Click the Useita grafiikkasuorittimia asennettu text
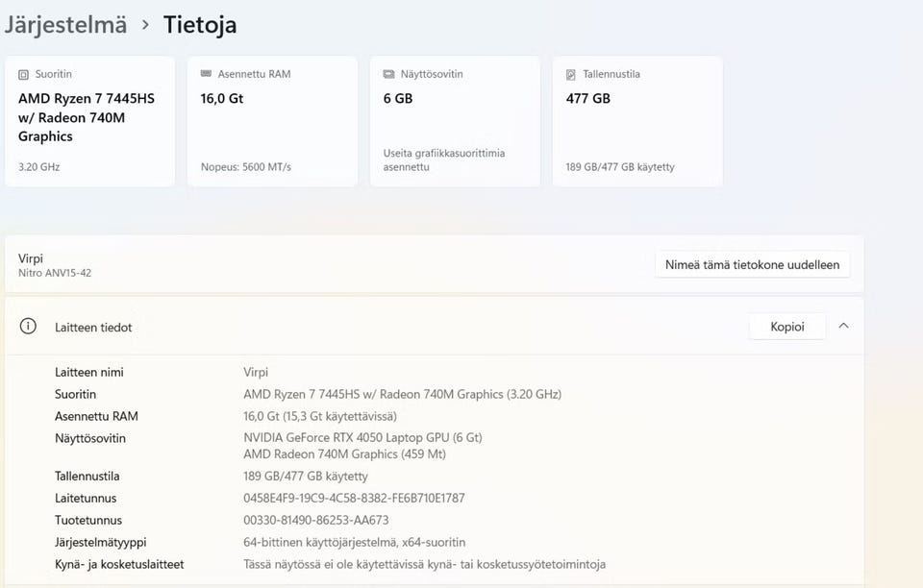Viewport: 923px width, 588px height. coord(444,159)
